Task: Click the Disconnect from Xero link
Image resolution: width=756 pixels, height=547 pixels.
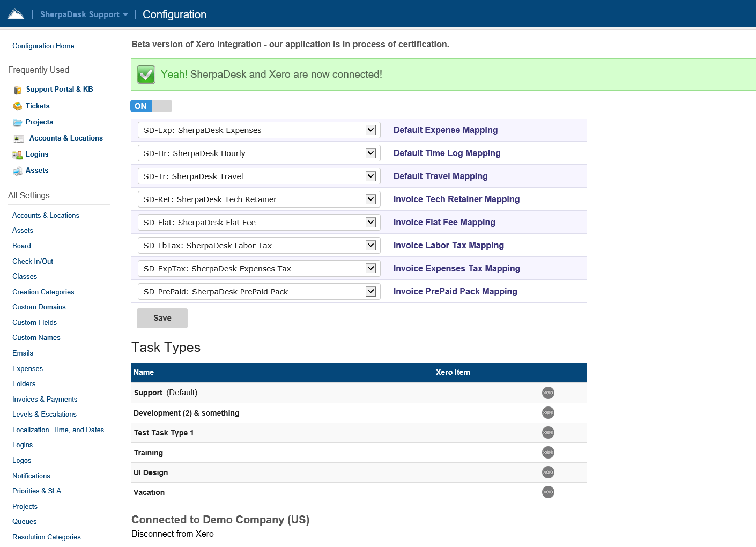Action: pos(173,534)
